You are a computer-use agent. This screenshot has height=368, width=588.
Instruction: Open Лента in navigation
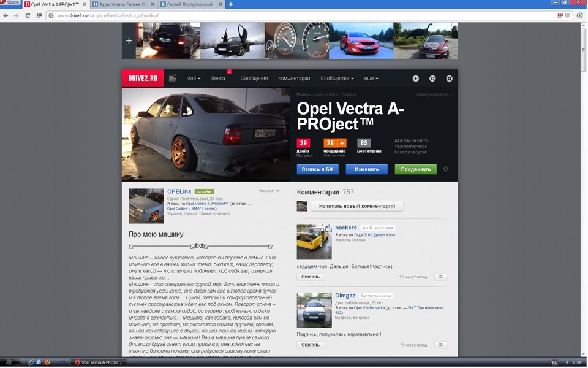tap(218, 78)
